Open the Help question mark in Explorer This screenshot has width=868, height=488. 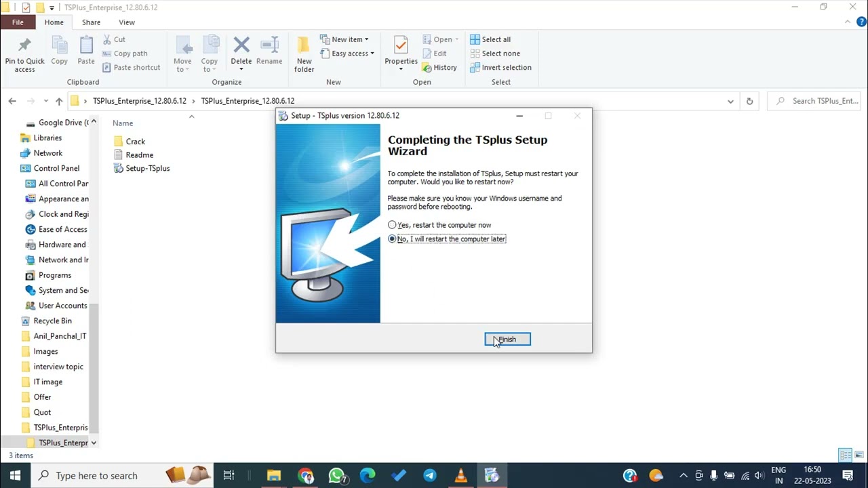(860, 22)
